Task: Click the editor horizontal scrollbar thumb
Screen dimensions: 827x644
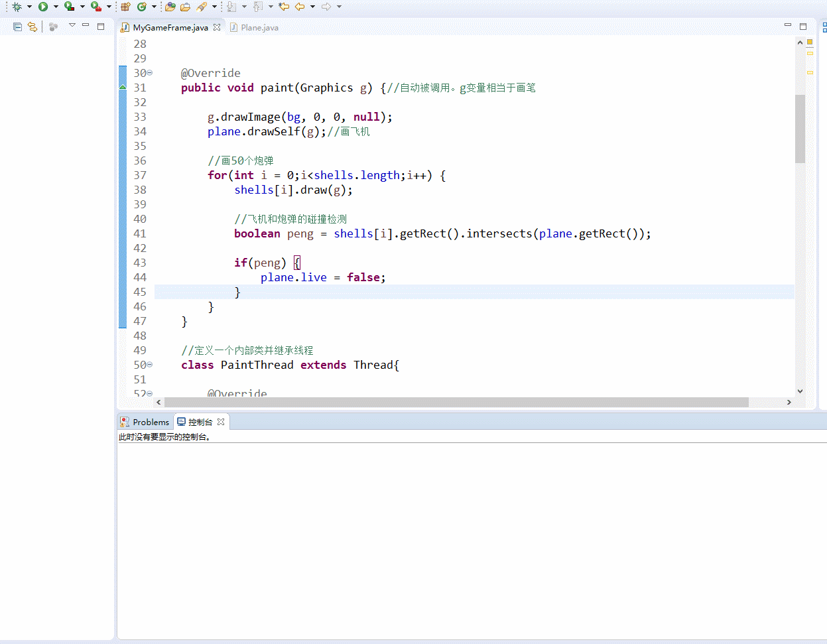Action: pyautogui.click(x=456, y=402)
